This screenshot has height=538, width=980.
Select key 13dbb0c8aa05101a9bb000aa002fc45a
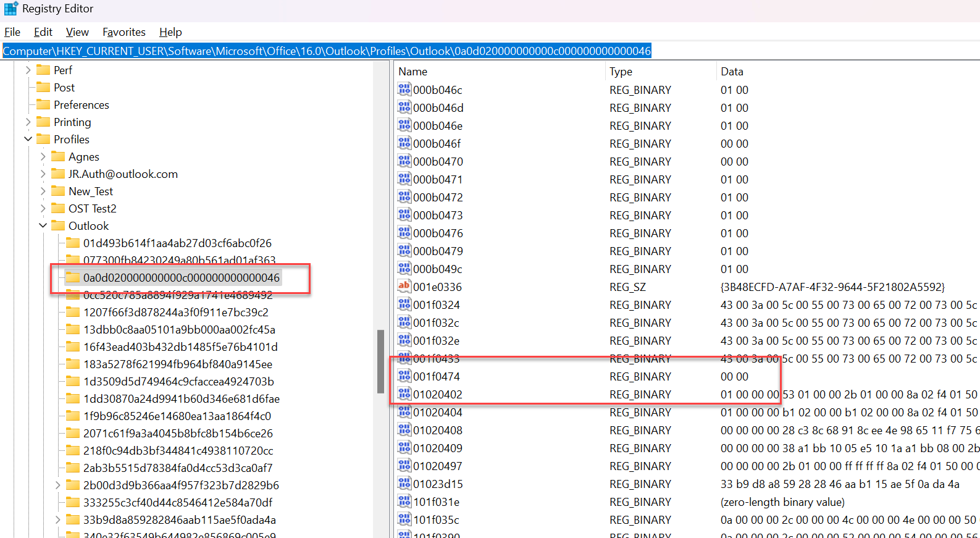click(179, 330)
